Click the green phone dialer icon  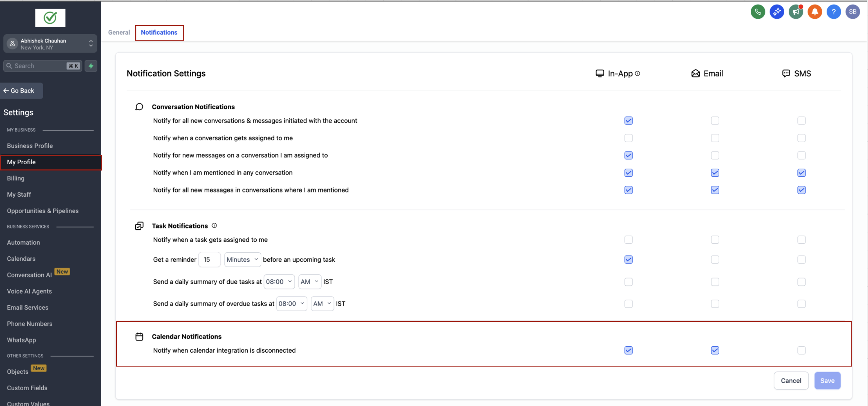[758, 12]
